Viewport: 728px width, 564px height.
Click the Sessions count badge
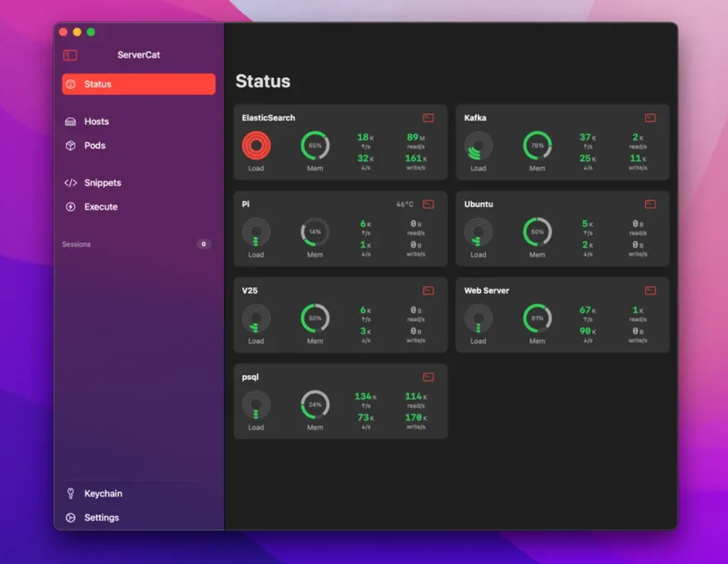[204, 244]
